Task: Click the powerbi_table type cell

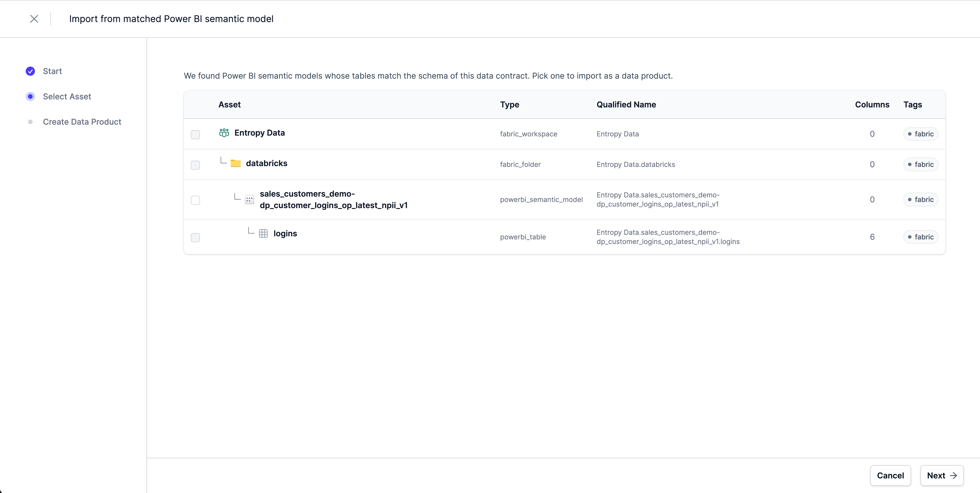Action: point(523,237)
